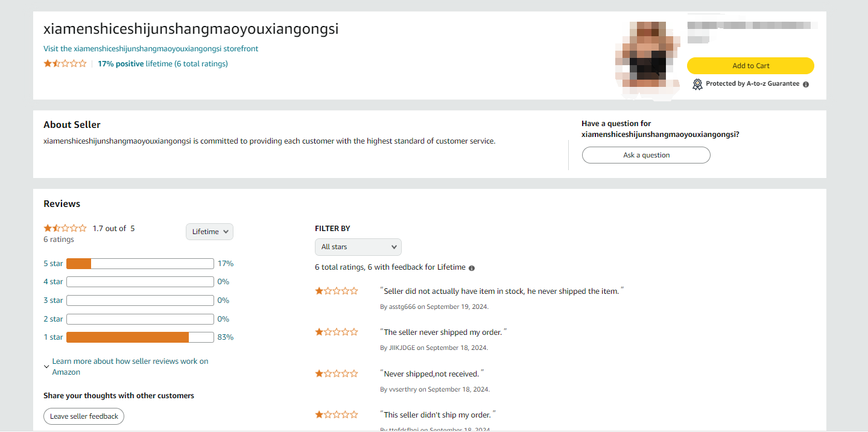Visit the xiamenshiceshijunshangmaoyouxiangongsi storefront link
The image size is (868, 432).
tap(151, 48)
